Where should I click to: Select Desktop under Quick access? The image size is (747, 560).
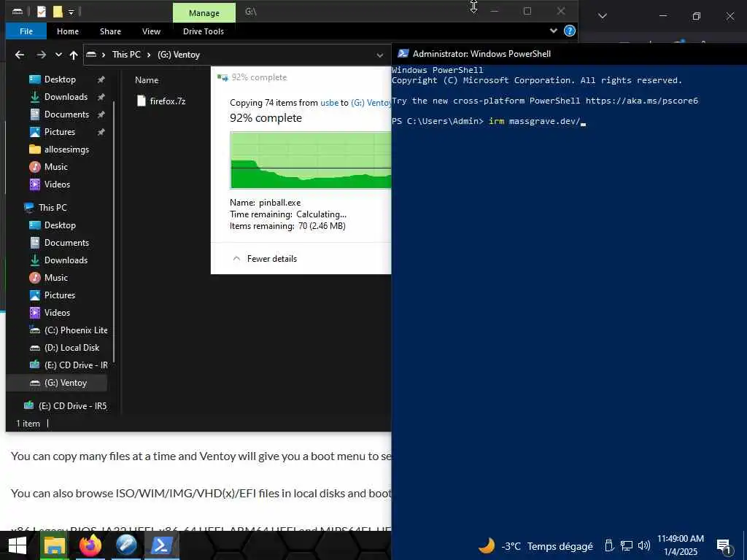(60, 79)
